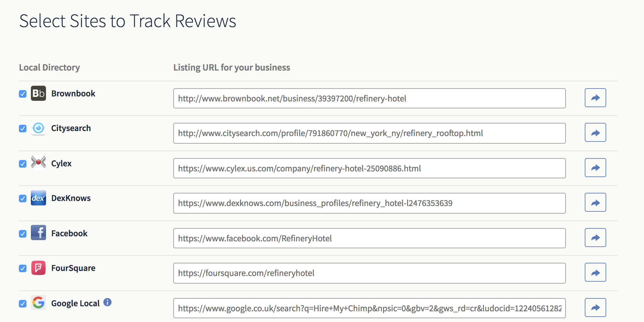Uncheck the DexKnows checkbox
Viewport: 644px width, 322px height.
tap(23, 198)
